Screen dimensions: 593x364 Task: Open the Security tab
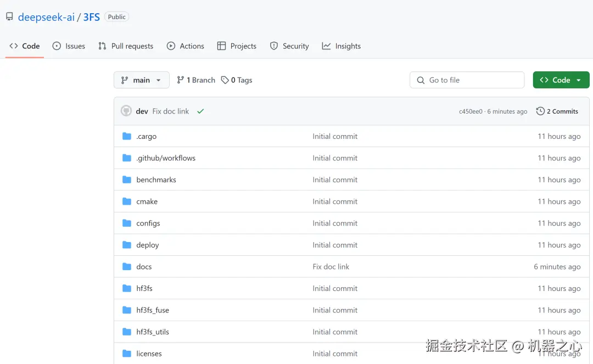(x=289, y=46)
